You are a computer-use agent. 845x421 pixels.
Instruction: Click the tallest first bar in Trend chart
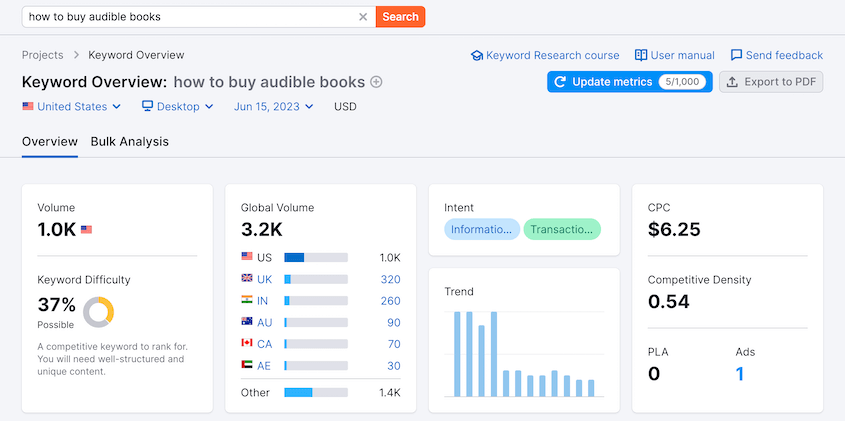pyautogui.click(x=458, y=354)
